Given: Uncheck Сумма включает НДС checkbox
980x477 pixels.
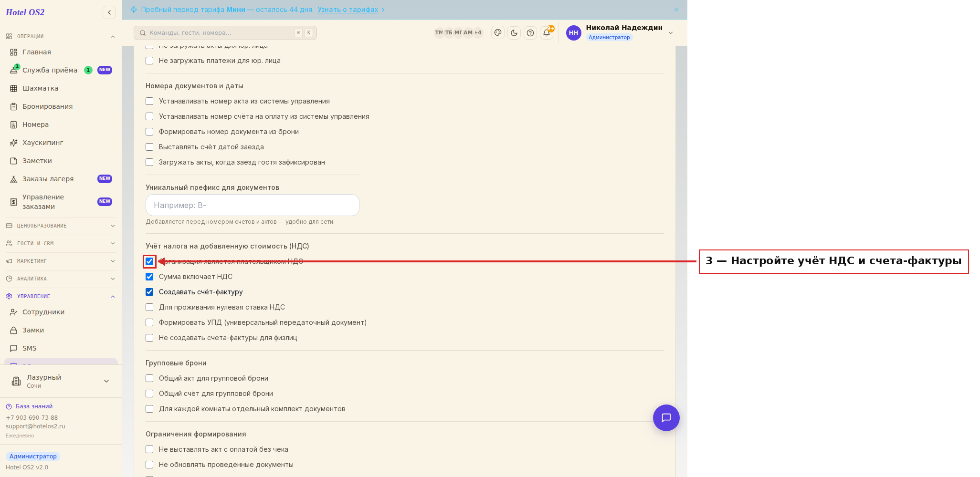Looking at the screenshot, I should pyautogui.click(x=149, y=277).
